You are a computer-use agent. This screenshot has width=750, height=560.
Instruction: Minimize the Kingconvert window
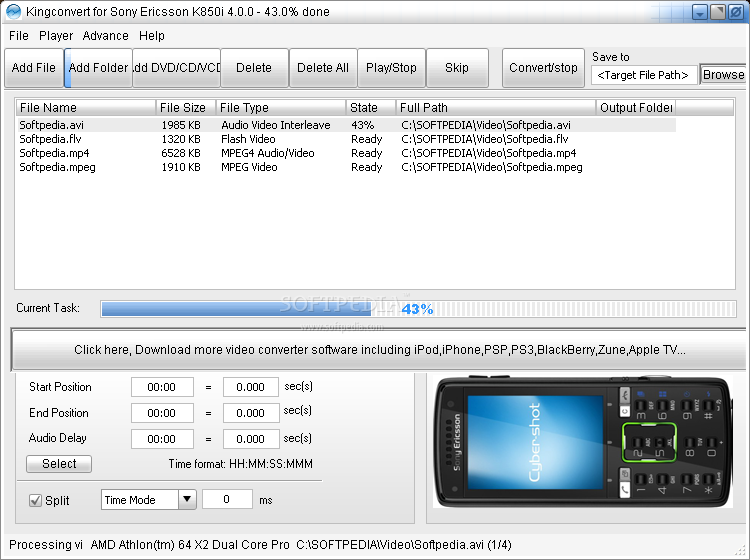click(700, 12)
